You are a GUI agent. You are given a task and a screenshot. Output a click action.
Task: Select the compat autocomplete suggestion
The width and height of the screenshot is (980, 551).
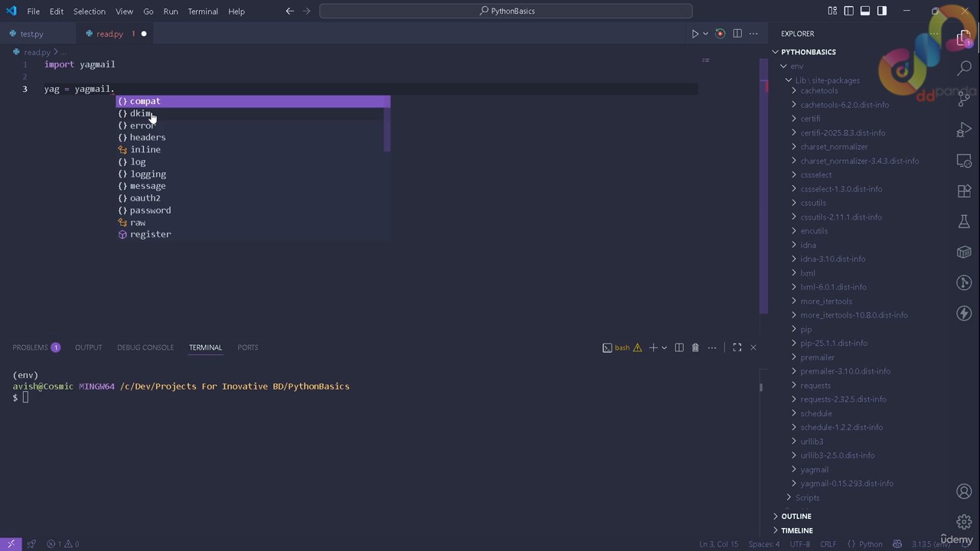[x=253, y=101]
